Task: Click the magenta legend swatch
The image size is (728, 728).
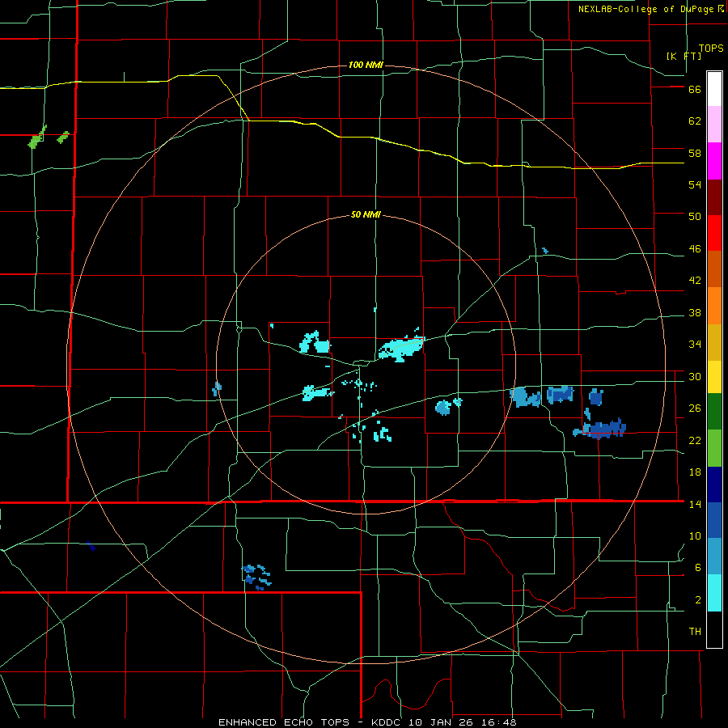Action: (x=714, y=161)
